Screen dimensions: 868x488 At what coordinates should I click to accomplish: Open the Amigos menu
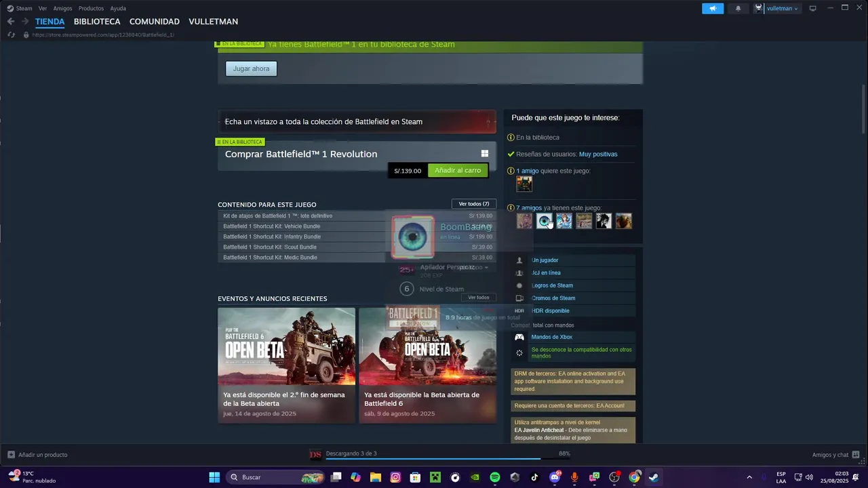click(62, 8)
